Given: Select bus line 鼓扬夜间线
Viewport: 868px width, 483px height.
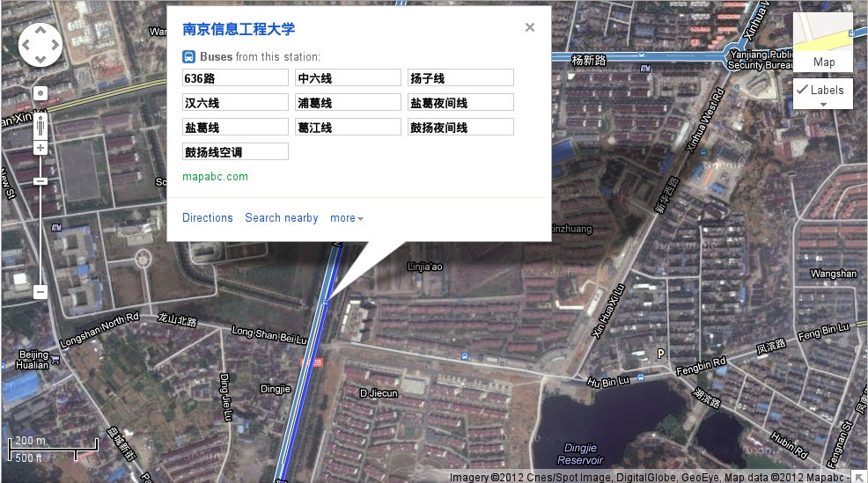Looking at the screenshot, I should [x=461, y=128].
